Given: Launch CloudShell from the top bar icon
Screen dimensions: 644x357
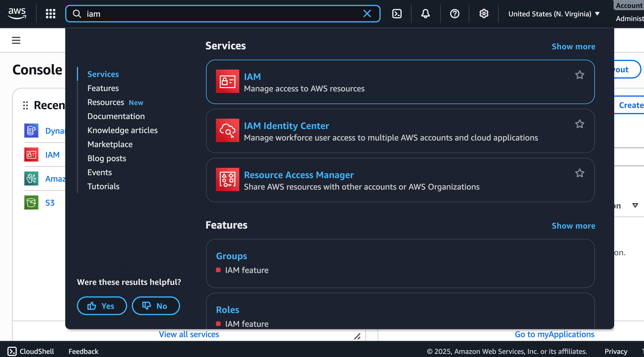Looking at the screenshot, I should 397,14.
